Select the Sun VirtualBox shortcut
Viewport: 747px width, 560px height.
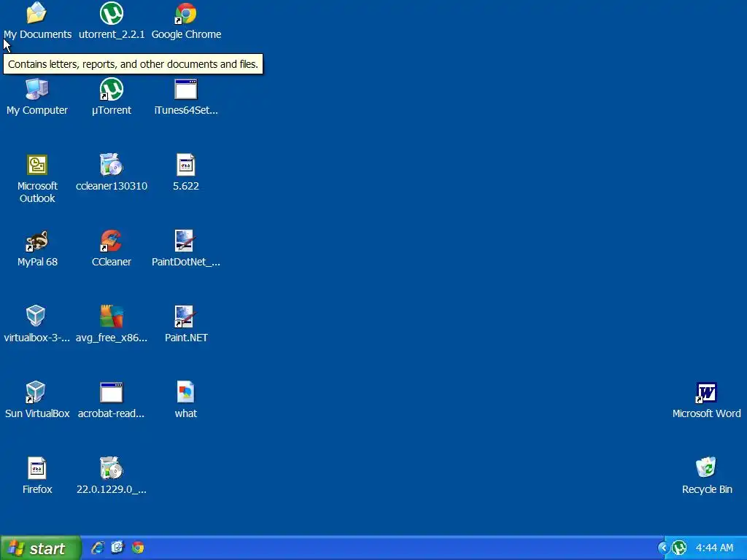36,392
